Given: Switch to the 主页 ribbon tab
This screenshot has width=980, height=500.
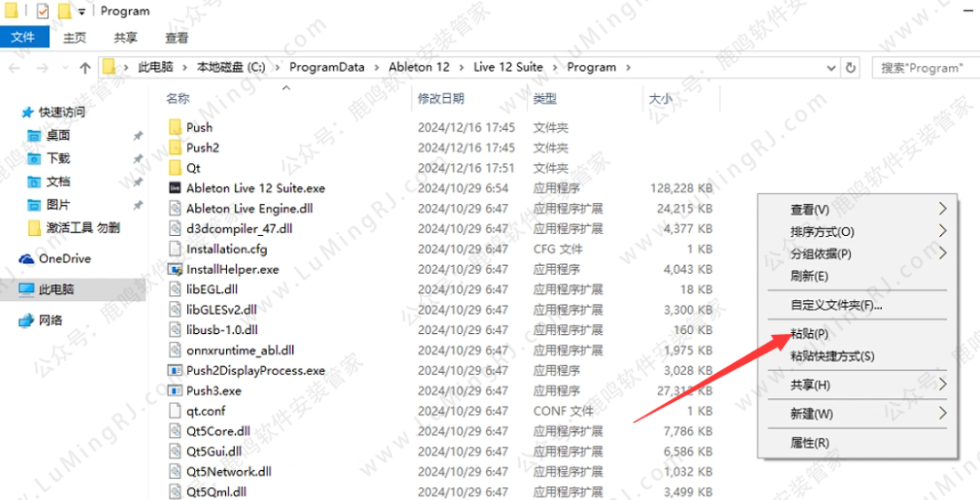Looking at the screenshot, I should tap(74, 37).
